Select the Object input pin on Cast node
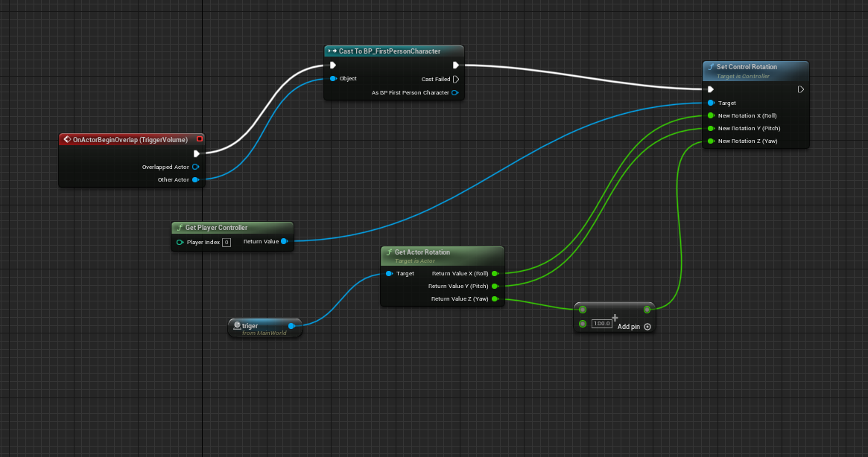This screenshot has height=457, width=868. pos(333,79)
